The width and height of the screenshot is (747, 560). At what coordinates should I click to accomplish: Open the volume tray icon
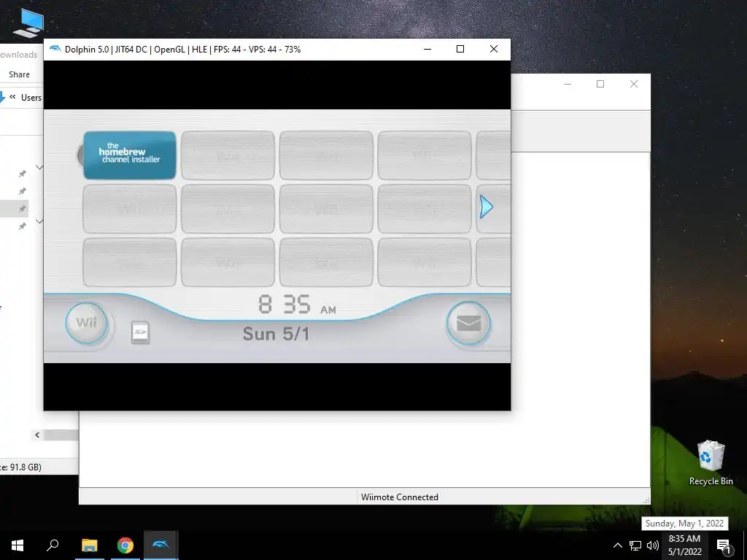(653, 545)
